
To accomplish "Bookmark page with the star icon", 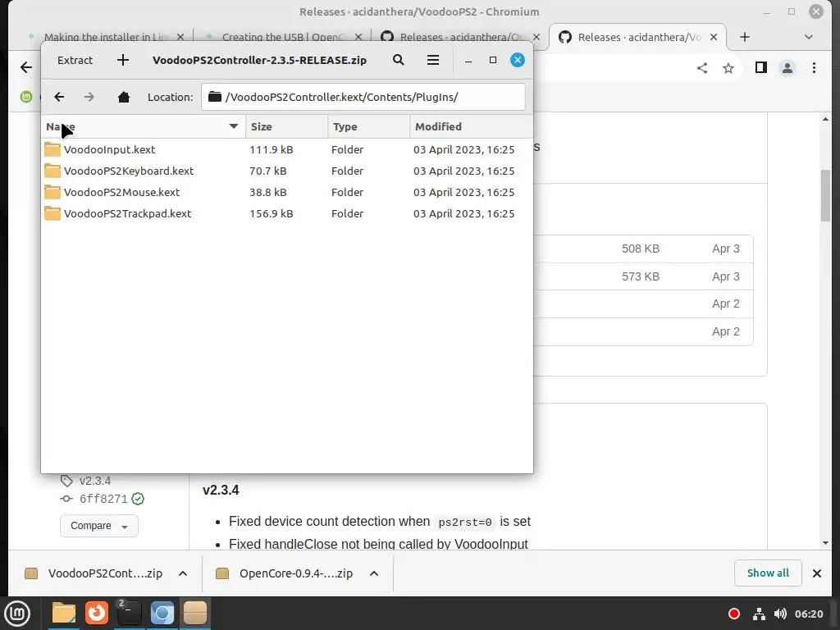I will [x=728, y=68].
